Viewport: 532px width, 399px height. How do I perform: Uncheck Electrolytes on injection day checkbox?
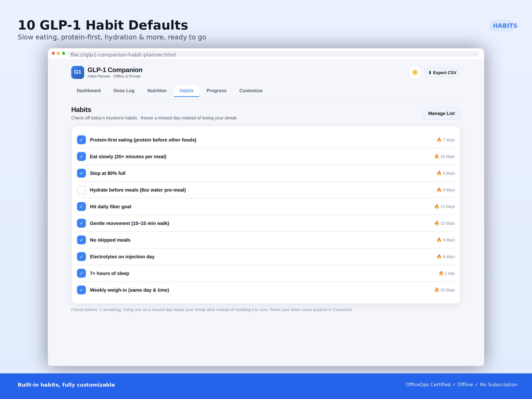click(x=81, y=257)
